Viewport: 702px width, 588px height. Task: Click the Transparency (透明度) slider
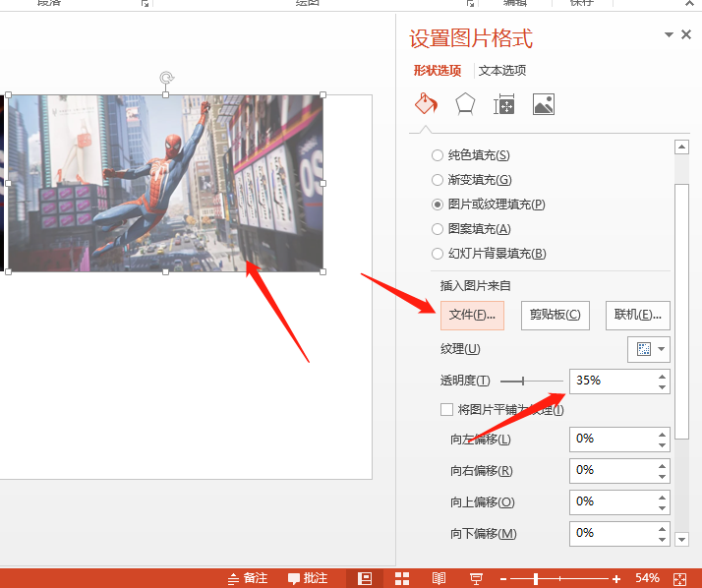[x=532, y=382]
